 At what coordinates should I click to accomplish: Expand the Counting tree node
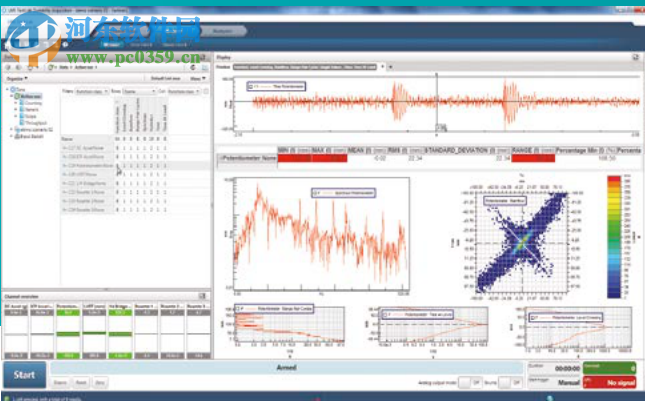[16, 103]
